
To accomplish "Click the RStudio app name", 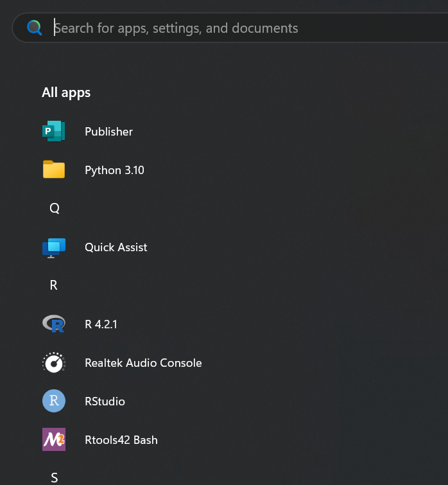I will [105, 401].
